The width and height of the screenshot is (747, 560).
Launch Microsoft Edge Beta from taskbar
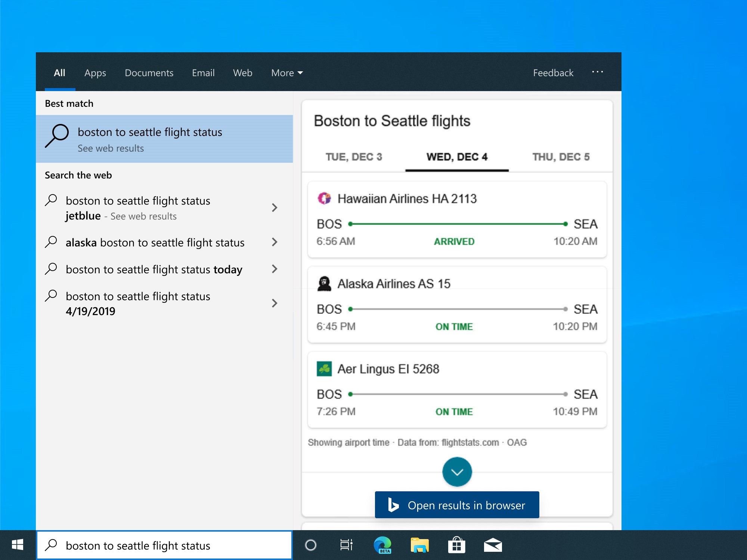click(382, 545)
